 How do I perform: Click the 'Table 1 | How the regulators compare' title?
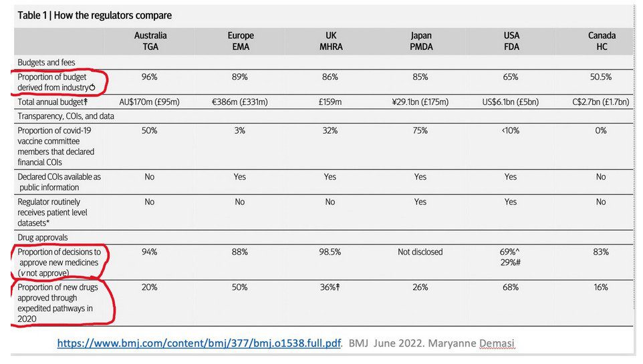[95, 15]
